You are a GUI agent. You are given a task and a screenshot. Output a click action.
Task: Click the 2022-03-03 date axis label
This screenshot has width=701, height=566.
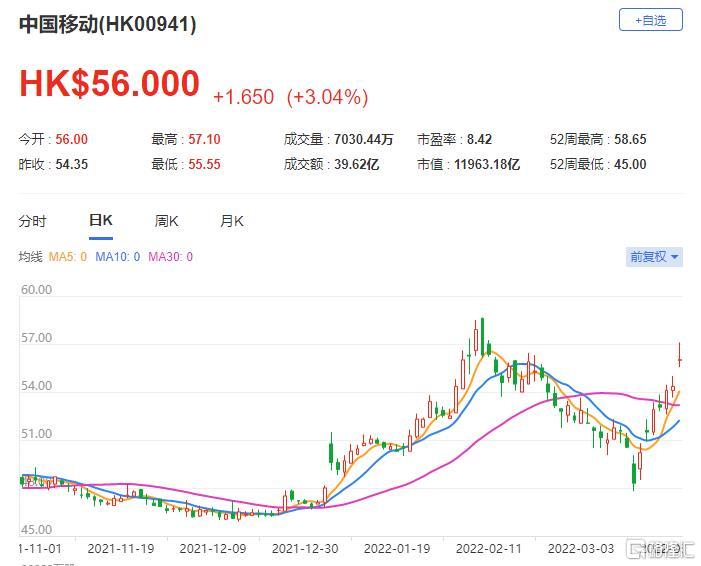tap(581, 549)
